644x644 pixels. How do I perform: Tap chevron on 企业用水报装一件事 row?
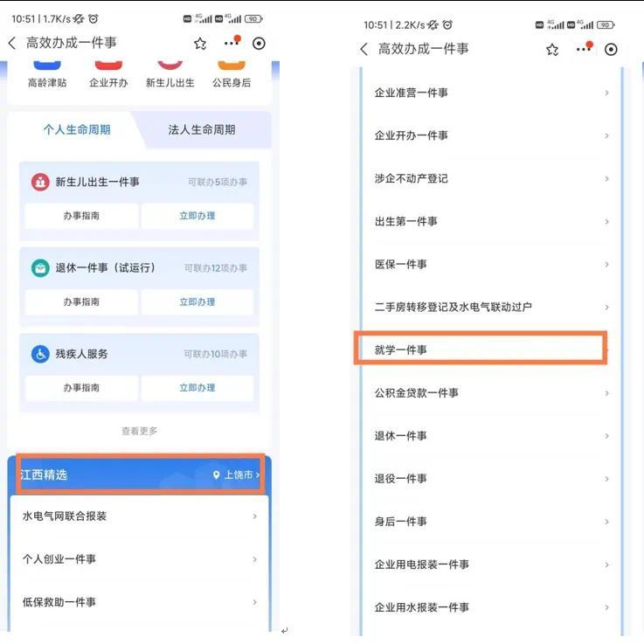pyautogui.click(x=606, y=607)
